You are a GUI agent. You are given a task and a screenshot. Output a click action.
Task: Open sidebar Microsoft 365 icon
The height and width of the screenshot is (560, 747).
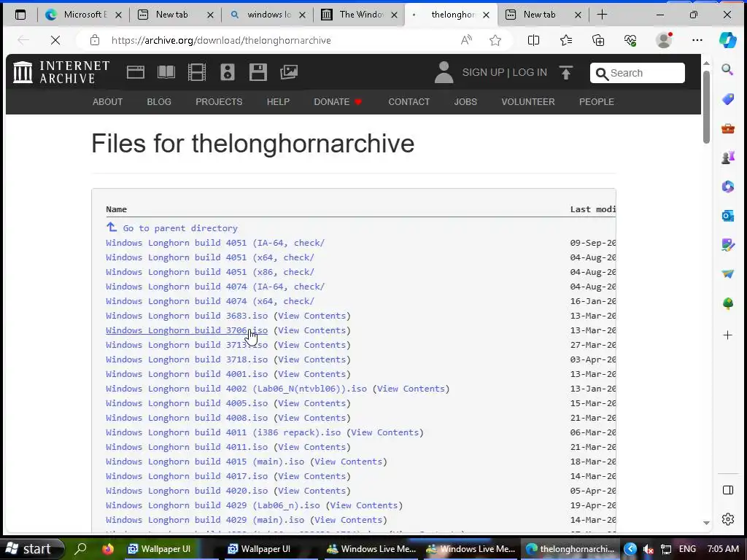[727, 186]
